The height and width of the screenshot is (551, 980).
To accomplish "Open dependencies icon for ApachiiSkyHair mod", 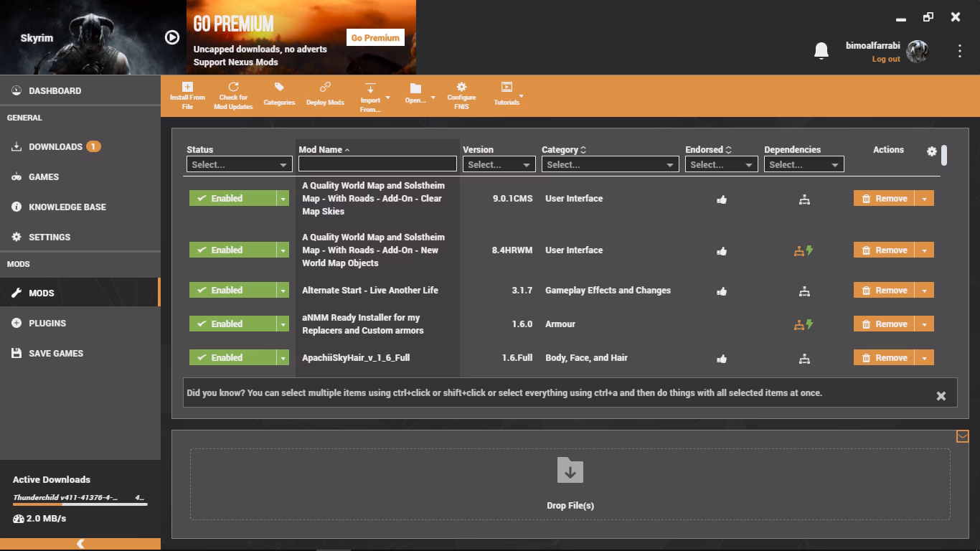I will pyautogui.click(x=804, y=359).
